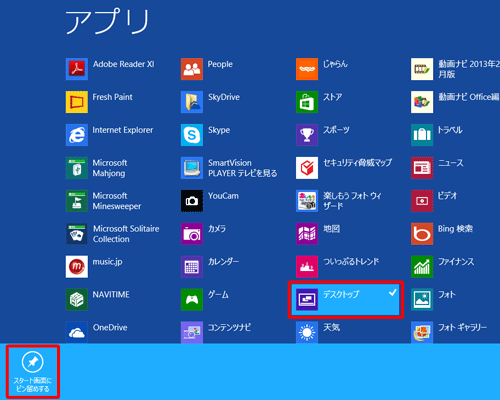
Task: Open the 地図 map icon
Action: [x=307, y=234]
